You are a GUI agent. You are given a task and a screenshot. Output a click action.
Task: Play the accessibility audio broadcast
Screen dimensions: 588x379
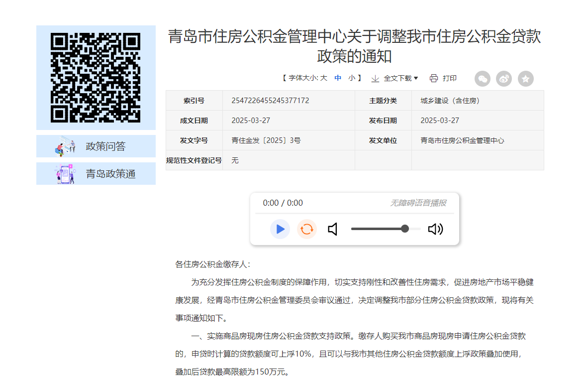point(280,229)
